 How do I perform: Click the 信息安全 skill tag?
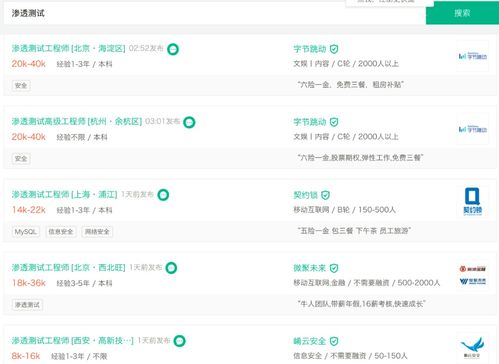[x=61, y=232]
